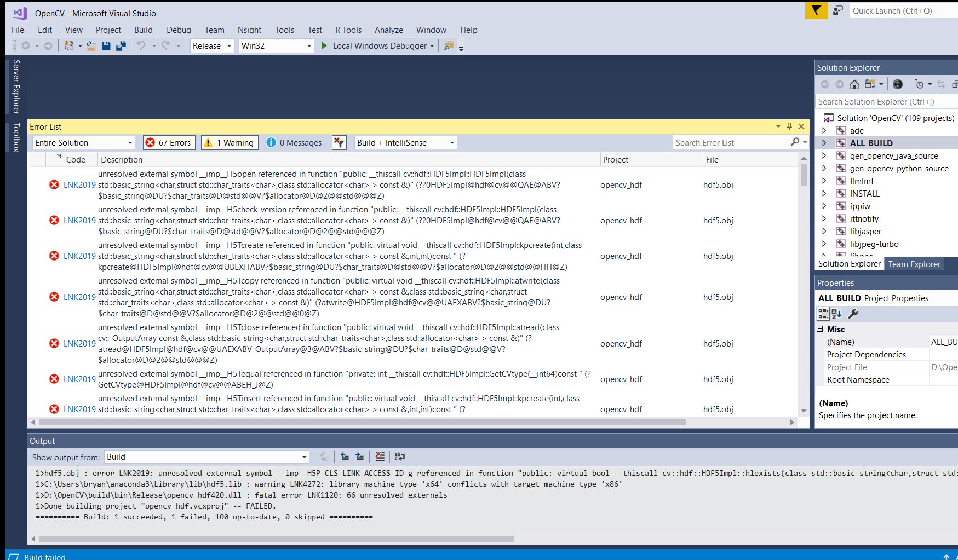958x560 pixels.
Task: Select the INSTALL project in tree
Action: coord(864,194)
